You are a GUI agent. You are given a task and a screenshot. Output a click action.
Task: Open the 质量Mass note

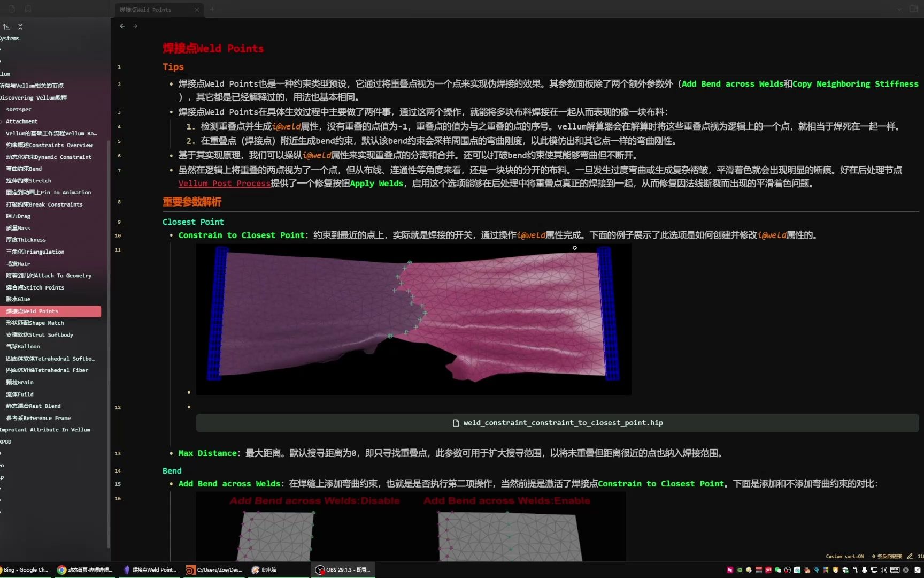click(x=18, y=228)
